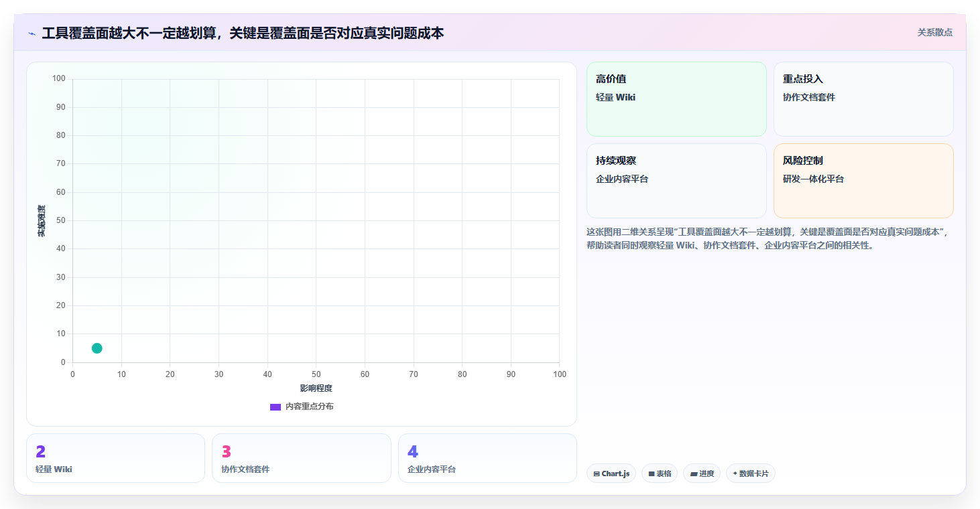
Task: Click the Chart.js tag chip
Action: pyautogui.click(x=611, y=474)
